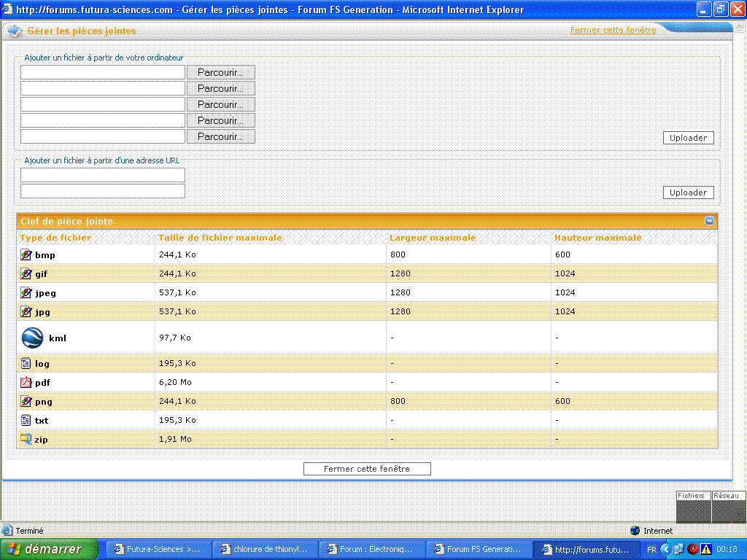747x560 pixels.
Task: Click the red antivirus tray icon
Action: (x=693, y=550)
